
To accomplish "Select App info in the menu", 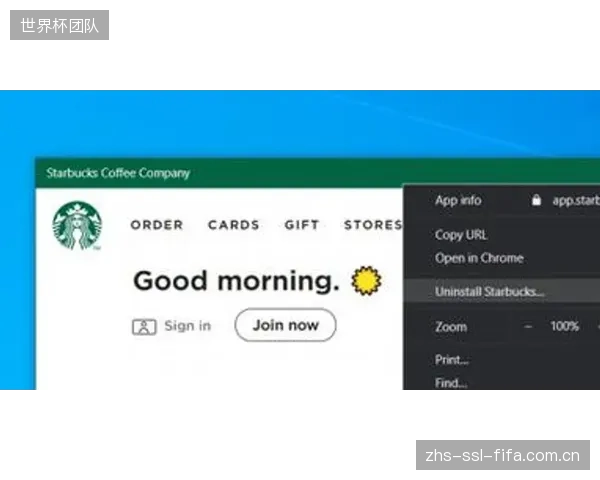I will click(458, 200).
